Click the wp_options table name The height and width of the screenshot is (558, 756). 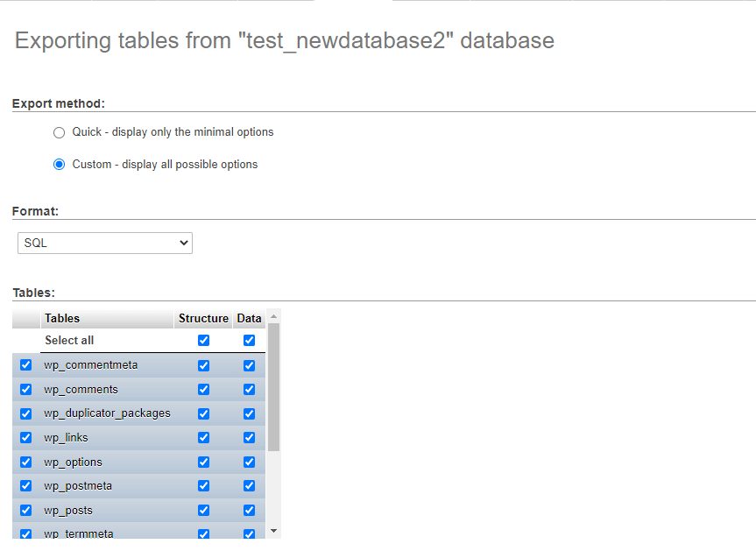point(73,462)
